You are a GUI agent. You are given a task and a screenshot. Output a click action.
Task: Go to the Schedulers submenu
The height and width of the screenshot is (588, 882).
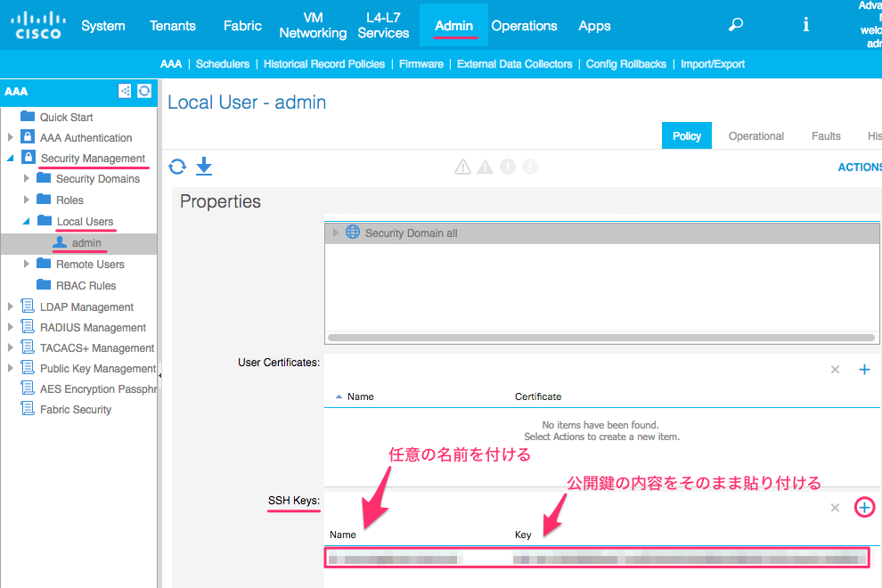tap(223, 64)
